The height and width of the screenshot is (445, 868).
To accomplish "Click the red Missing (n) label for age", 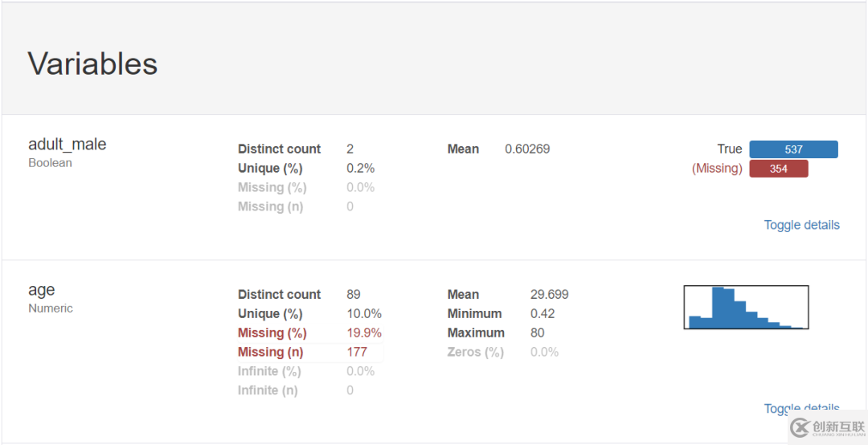I will point(270,352).
